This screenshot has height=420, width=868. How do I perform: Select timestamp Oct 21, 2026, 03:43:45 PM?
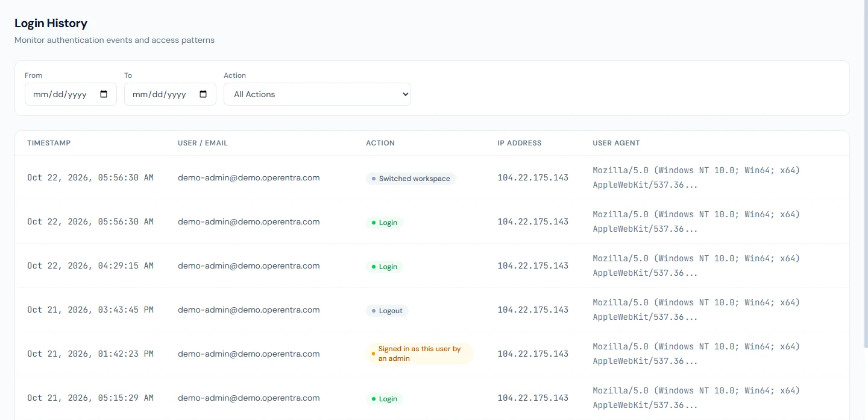click(90, 310)
